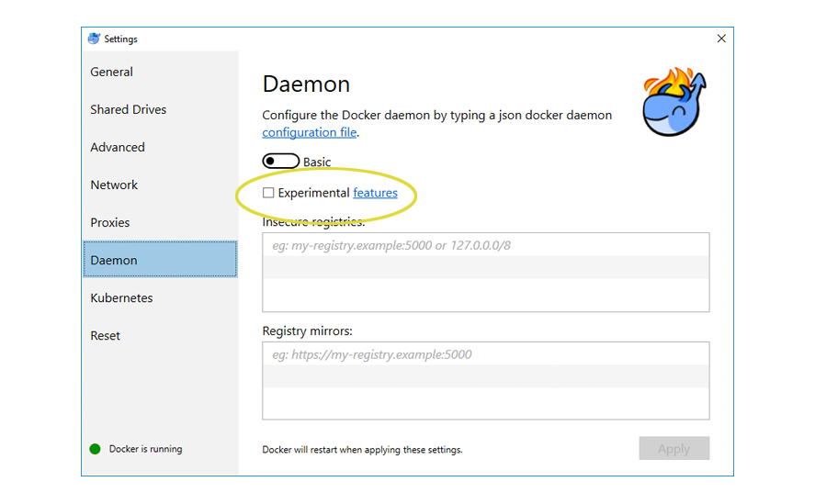This screenshot has height=504, width=815.
Task: Open the Reset settings tab
Action: coord(160,336)
